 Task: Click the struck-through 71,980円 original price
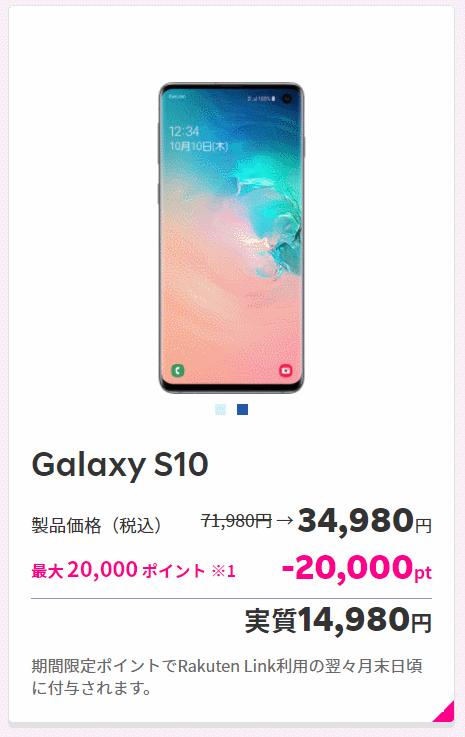point(236,520)
